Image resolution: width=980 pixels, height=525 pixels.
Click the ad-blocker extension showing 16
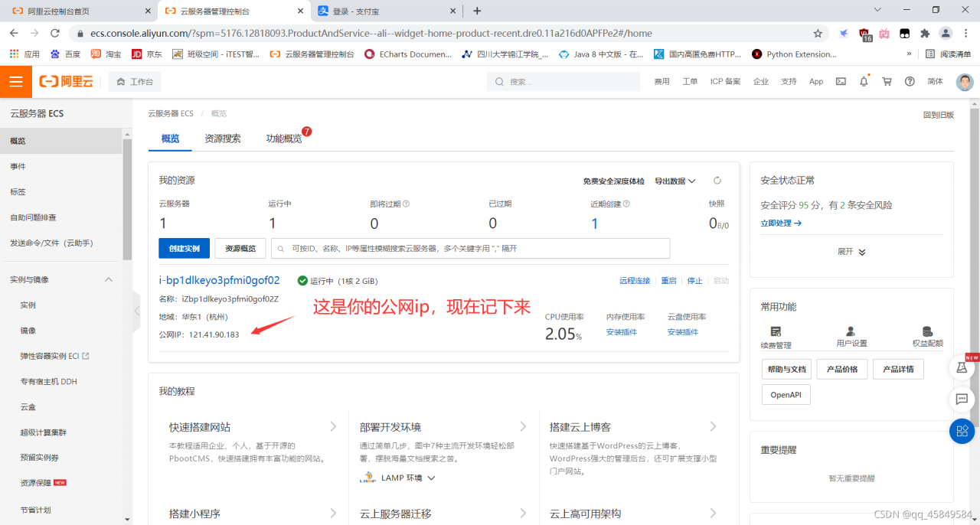tap(865, 34)
